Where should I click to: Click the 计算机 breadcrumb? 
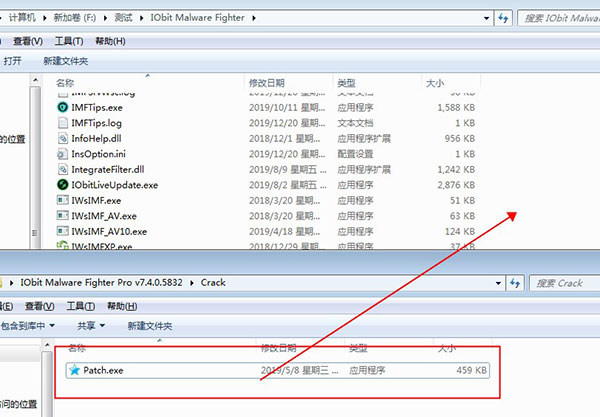(22, 18)
